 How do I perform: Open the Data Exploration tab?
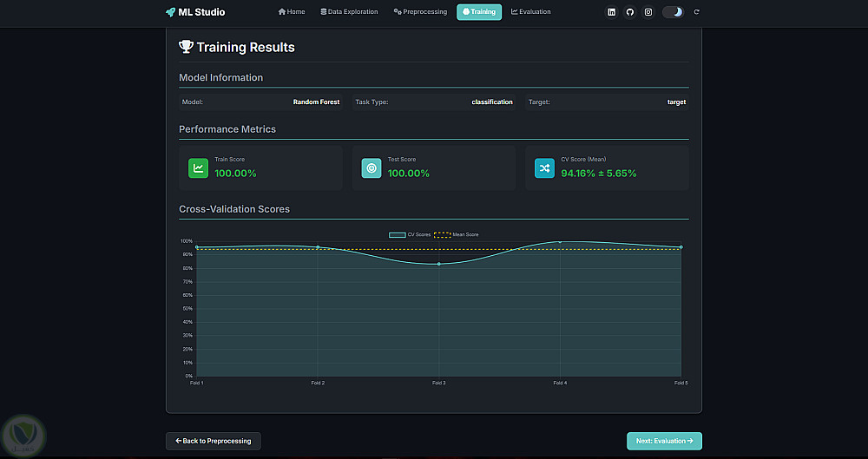(349, 12)
